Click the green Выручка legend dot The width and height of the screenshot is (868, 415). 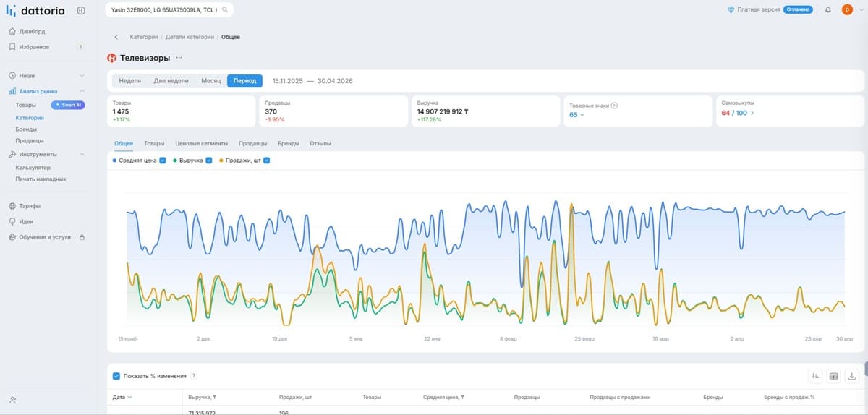[175, 161]
